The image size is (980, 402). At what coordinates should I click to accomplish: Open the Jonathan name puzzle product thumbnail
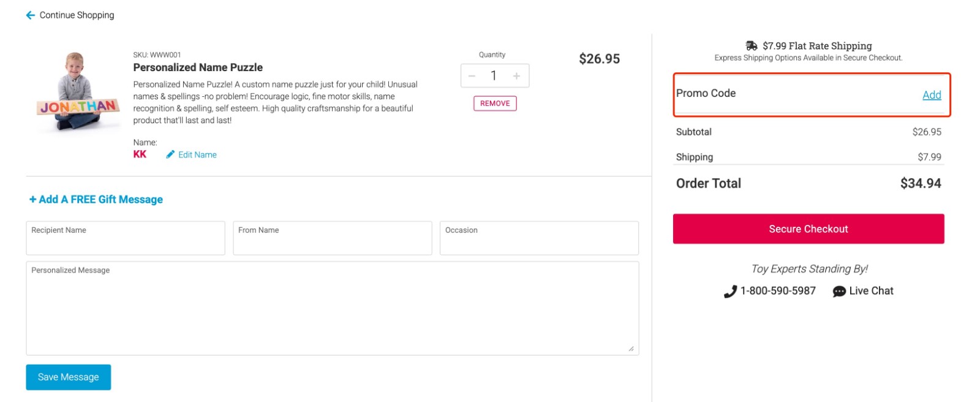(x=78, y=92)
